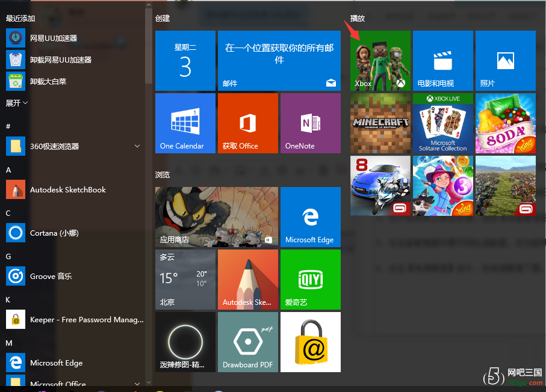The width and height of the screenshot is (546, 392).
Task: Open Autodesk SketchBook from app list
Action: [x=72, y=189]
